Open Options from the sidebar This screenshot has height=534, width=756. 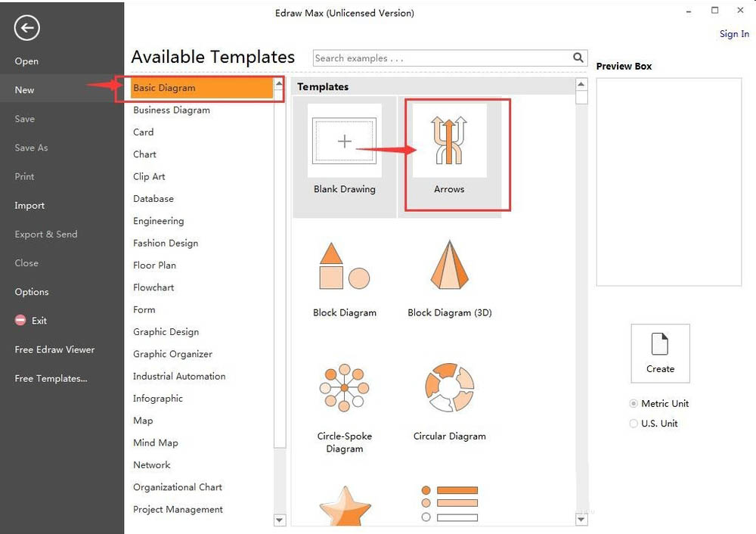[x=31, y=292]
